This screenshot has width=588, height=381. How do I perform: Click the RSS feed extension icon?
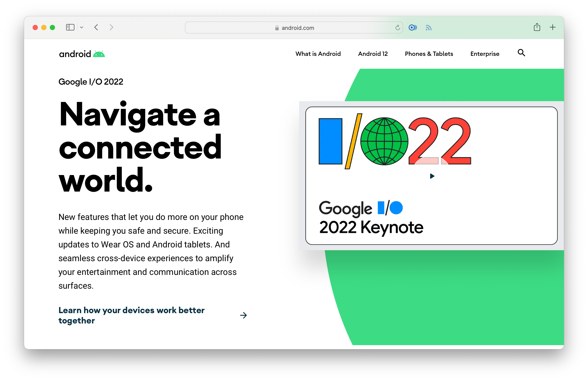pos(428,28)
